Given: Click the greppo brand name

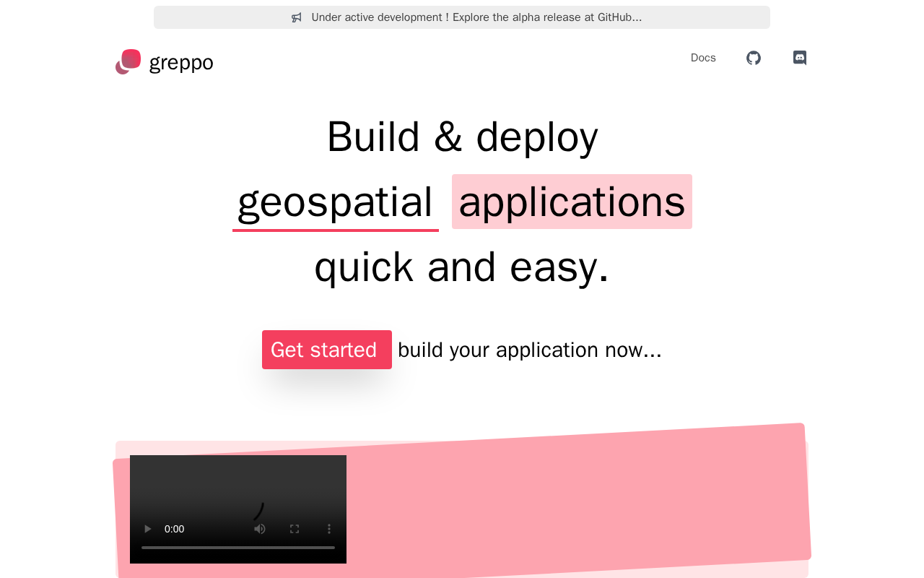Looking at the screenshot, I should pyautogui.click(x=181, y=62).
